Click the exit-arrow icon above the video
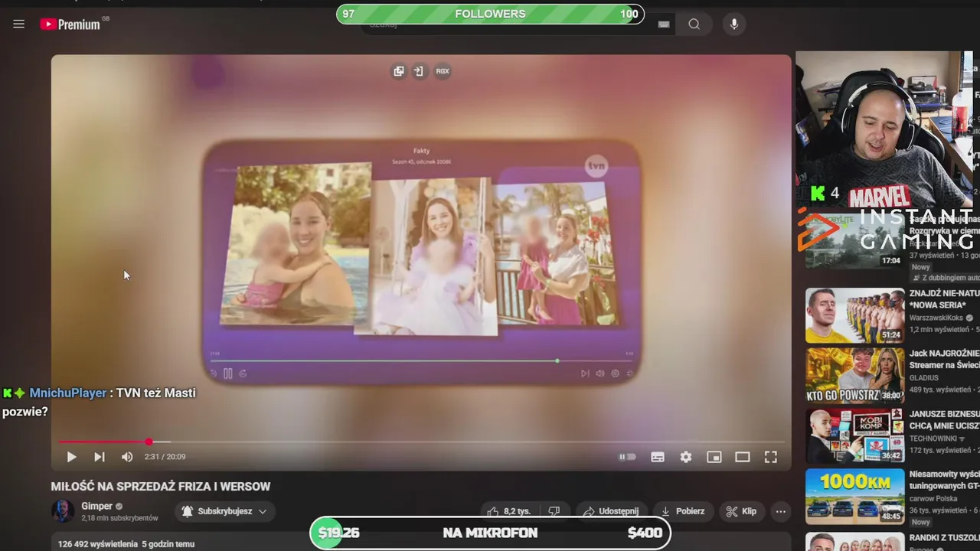Screen dimensions: 980x551 pos(419,71)
